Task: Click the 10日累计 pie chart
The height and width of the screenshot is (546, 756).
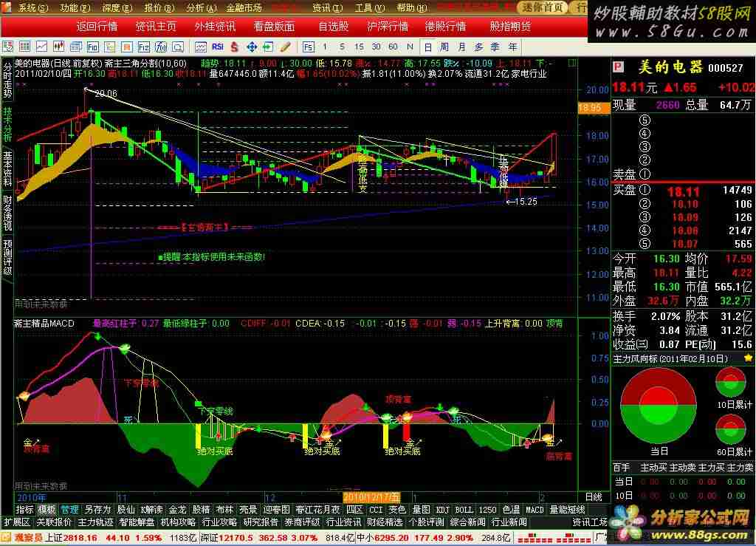Action: point(731,382)
